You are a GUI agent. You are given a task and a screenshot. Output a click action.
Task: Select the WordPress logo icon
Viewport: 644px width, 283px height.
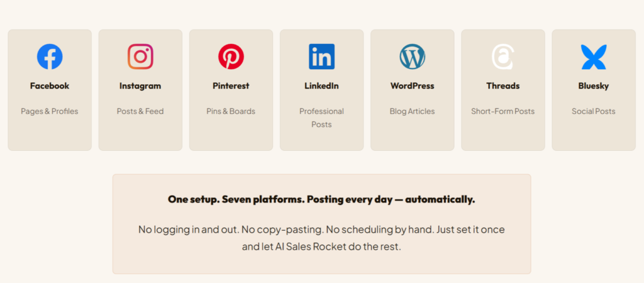(x=412, y=57)
